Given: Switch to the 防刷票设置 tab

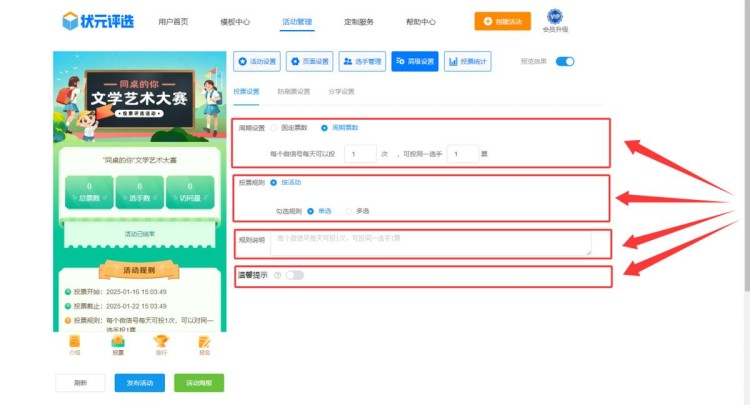Looking at the screenshot, I should (293, 91).
